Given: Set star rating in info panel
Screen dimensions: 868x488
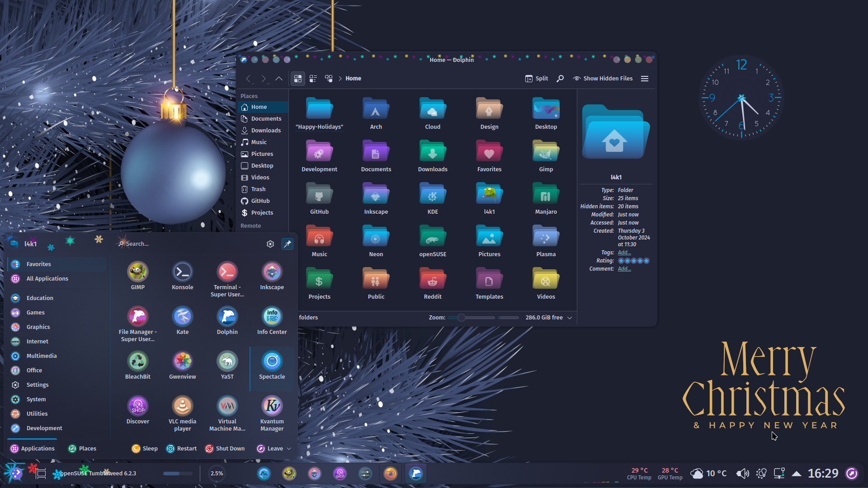Looking at the screenshot, I should point(634,261).
